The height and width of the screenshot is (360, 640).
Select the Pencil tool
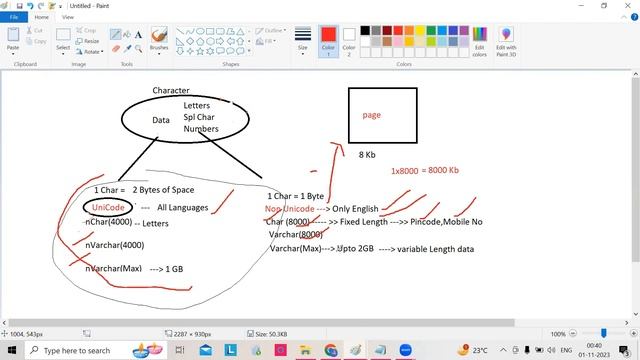pyautogui.click(x=116, y=35)
